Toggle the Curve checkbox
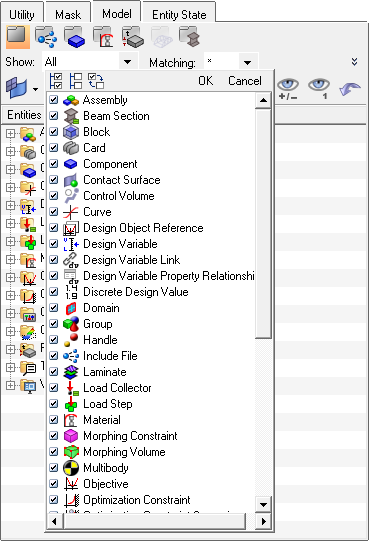 pos(54,212)
